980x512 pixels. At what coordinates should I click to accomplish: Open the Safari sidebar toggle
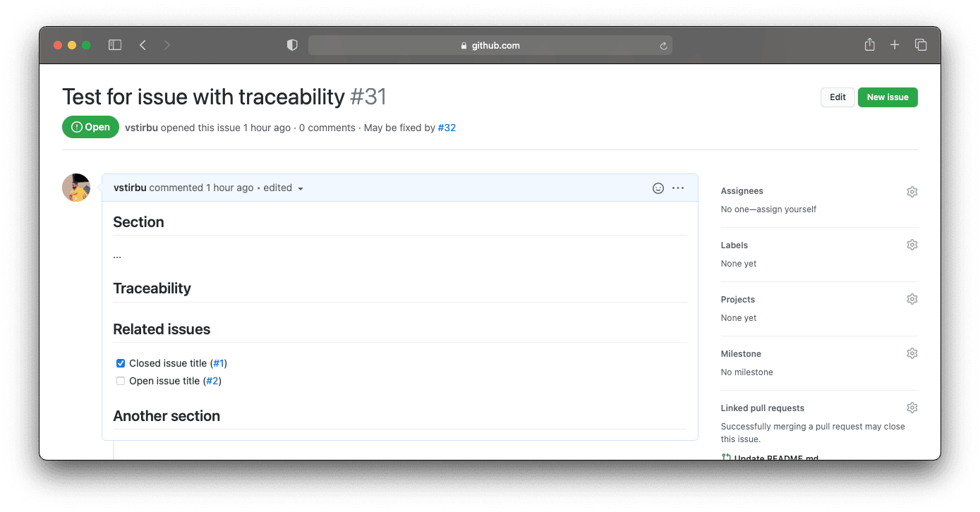[x=114, y=44]
